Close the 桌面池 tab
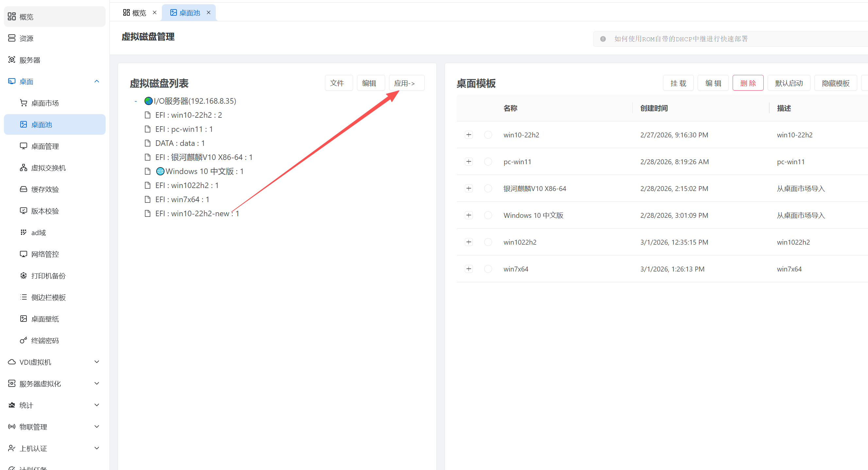The height and width of the screenshot is (470, 868). (209, 12)
